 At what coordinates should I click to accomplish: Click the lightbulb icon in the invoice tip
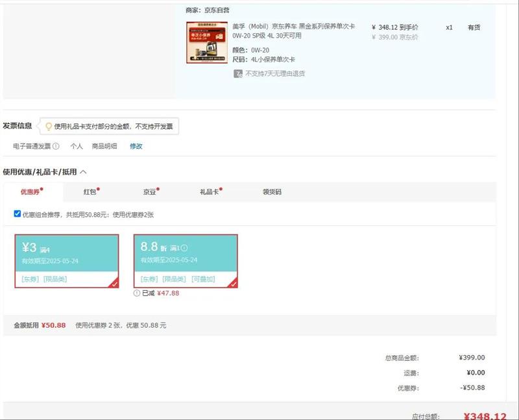pos(49,127)
